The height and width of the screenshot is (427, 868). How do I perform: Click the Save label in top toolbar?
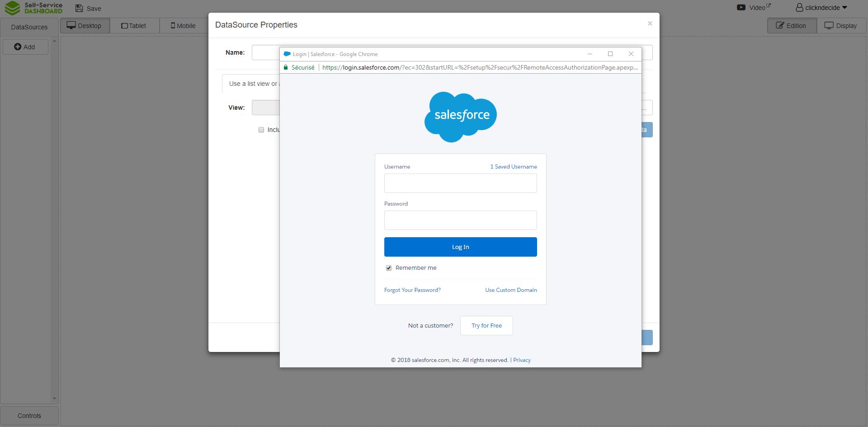click(x=94, y=9)
